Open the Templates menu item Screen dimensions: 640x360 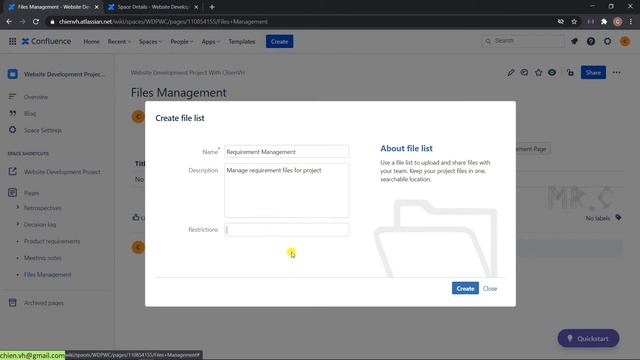point(242,42)
